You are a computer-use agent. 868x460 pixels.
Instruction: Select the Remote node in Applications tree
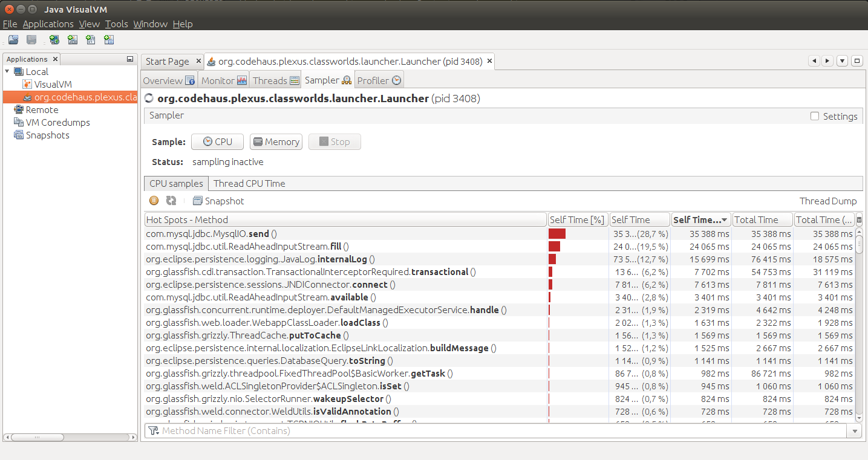point(36,110)
